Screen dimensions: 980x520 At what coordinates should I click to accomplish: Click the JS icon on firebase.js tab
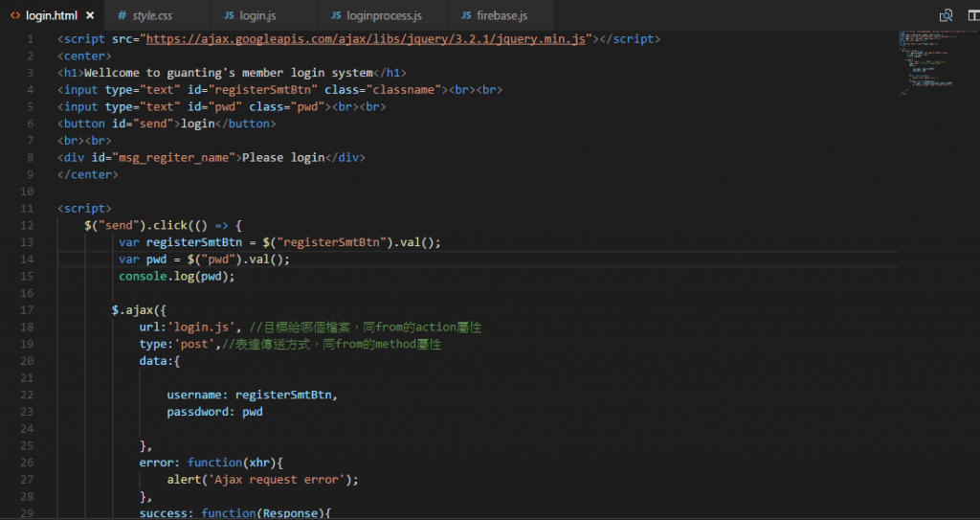pos(466,15)
